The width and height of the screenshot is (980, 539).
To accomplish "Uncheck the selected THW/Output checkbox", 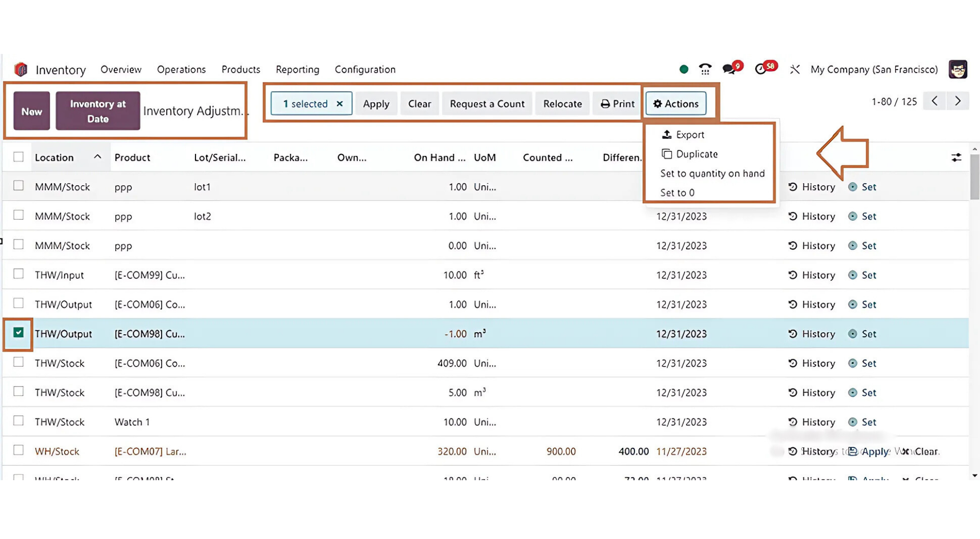I will tap(19, 333).
